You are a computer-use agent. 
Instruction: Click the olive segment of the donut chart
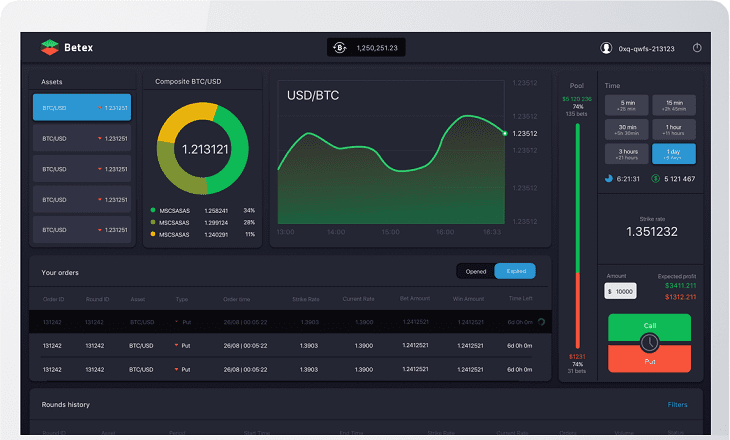pyautogui.click(x=175, y=173)
